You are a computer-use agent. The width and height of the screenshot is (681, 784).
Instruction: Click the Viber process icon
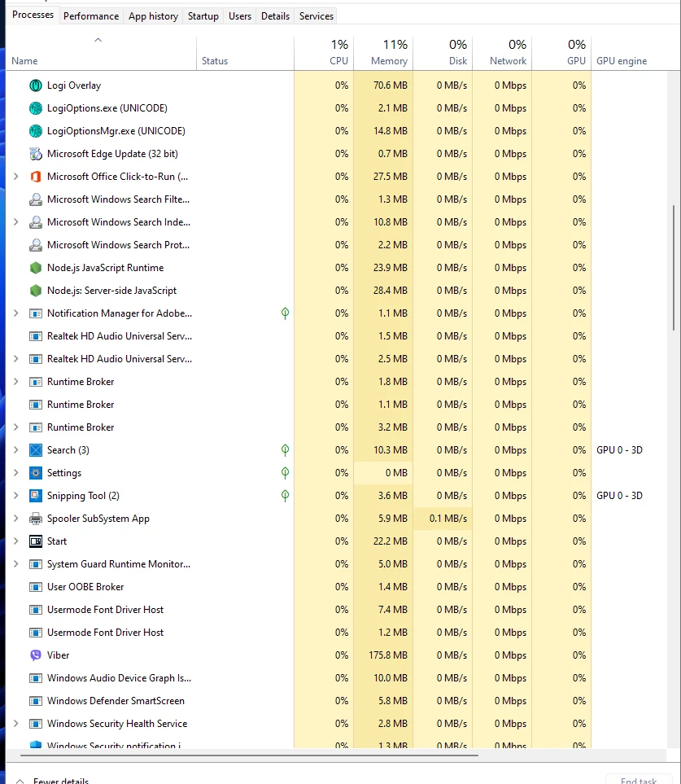(36, 655)
